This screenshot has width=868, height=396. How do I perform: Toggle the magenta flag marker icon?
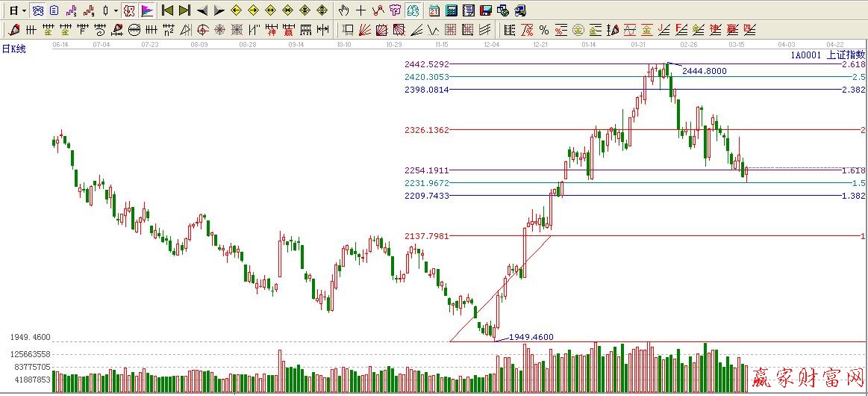pos(147,10)
